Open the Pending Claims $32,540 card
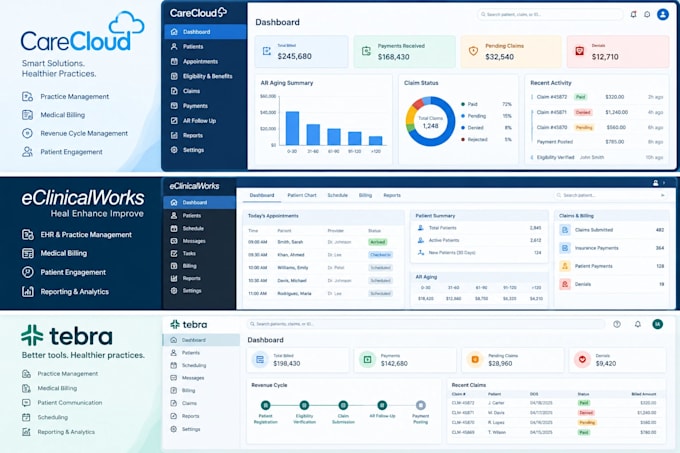Viewport: 680px width, 453px height. pos(510,52)
